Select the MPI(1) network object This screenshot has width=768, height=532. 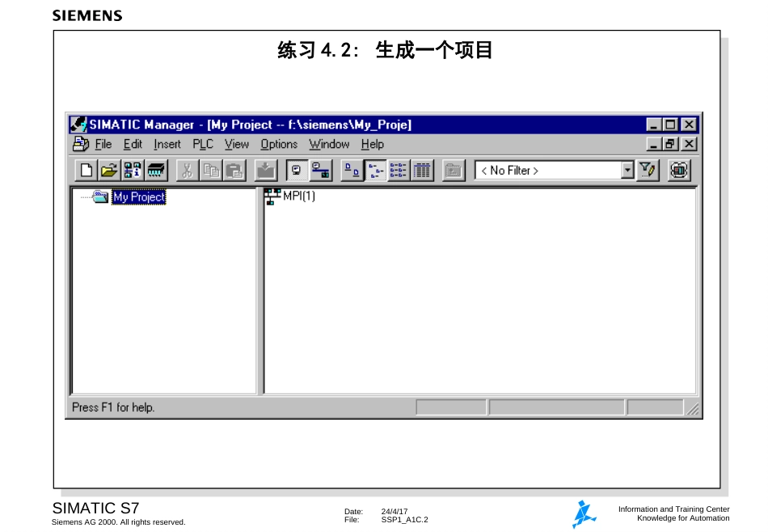[290, 196]
